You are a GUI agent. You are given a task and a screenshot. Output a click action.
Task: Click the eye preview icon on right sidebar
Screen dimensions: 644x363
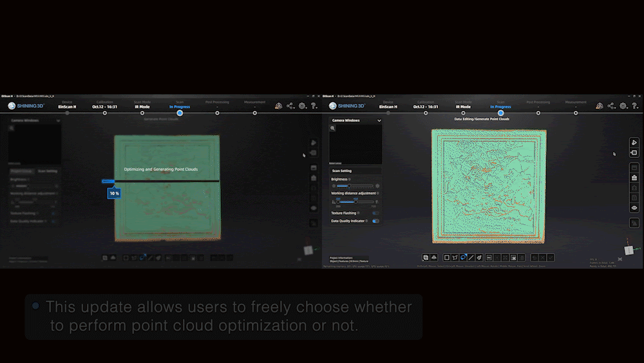click(634, 208)
